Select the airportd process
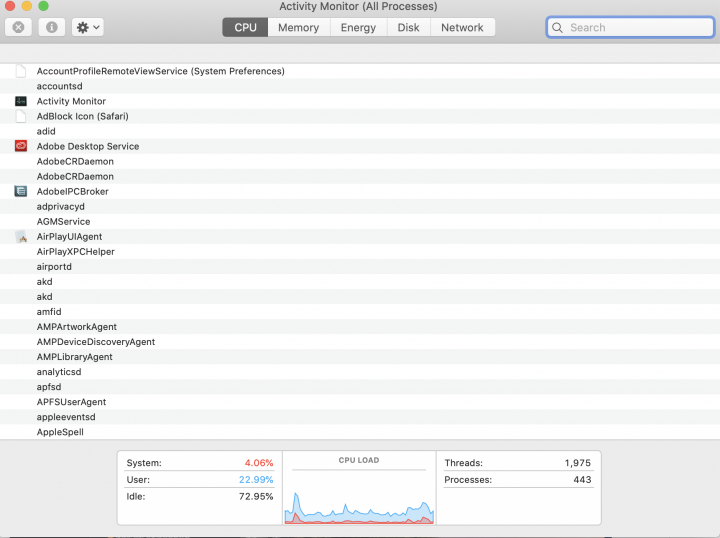This screenshot has height=538, width=720. click(x=54, y=267)
